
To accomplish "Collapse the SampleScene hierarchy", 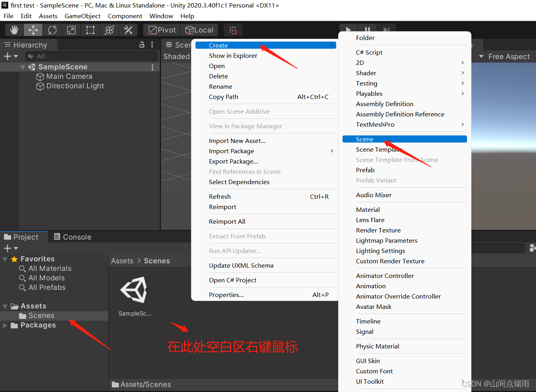I will pyautogui.click(x=23, y=67).
